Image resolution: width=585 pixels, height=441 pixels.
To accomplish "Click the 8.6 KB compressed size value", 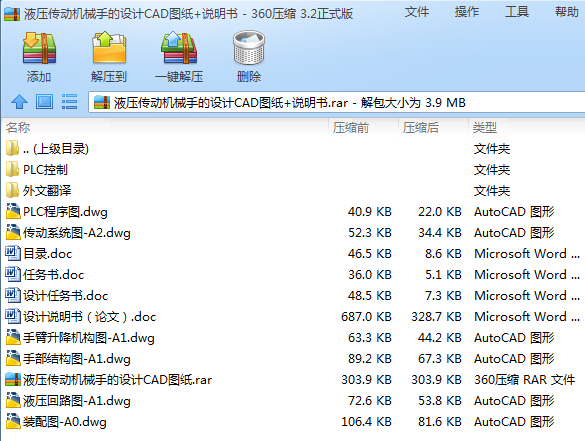I will point(443,254).
